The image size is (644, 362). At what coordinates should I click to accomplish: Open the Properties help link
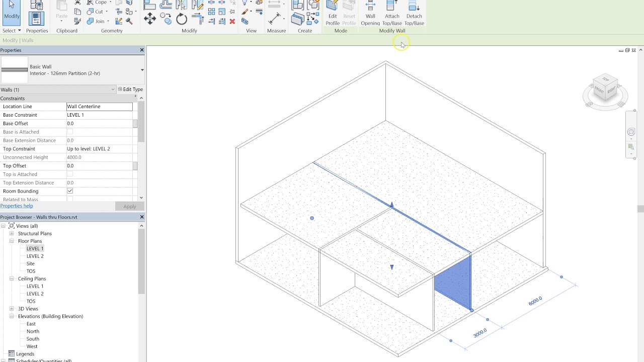click(17, 206)
